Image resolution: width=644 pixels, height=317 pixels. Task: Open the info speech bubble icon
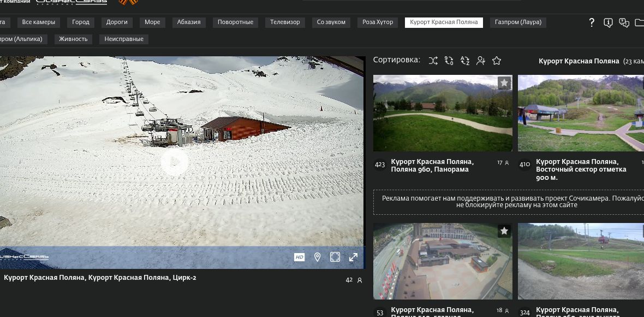tap(609, 22)
